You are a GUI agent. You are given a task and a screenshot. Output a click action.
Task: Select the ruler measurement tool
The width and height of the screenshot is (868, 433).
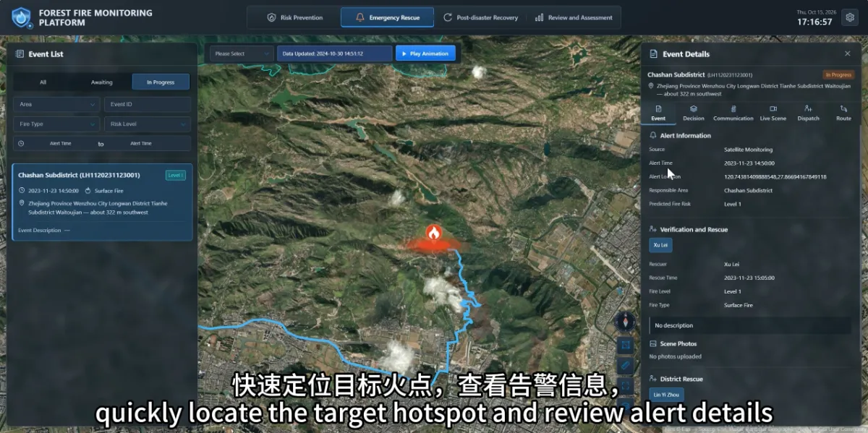[x=626, y=366]
